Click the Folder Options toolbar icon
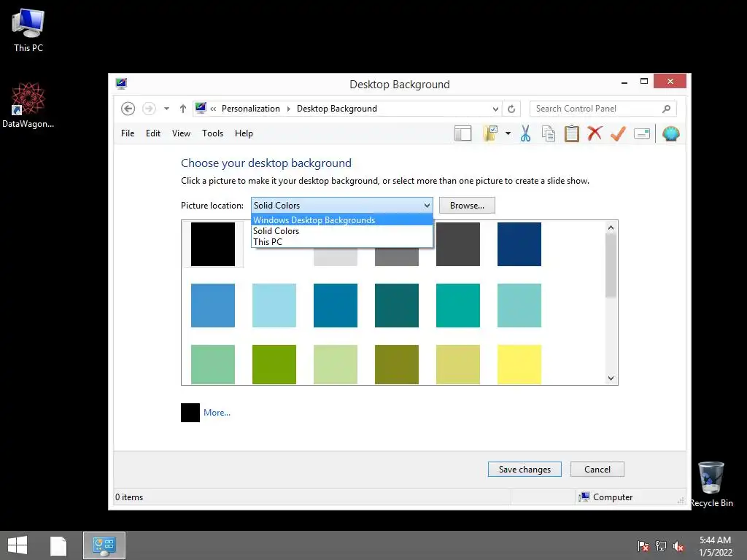The image size is (747, 560). tap(490, 134)
